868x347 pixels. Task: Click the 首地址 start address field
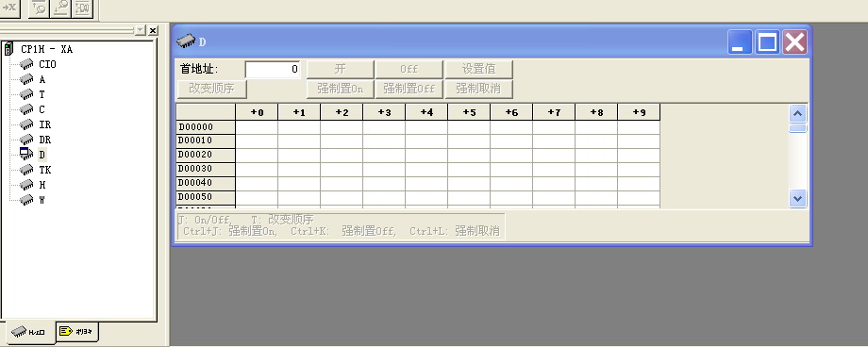pyautogui.click(x=273, y=69)
